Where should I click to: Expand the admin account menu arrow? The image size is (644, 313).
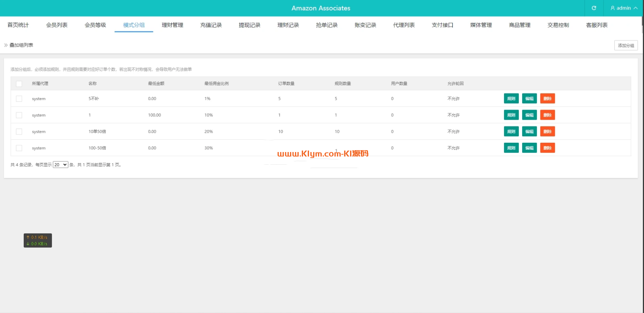(635, 8)
